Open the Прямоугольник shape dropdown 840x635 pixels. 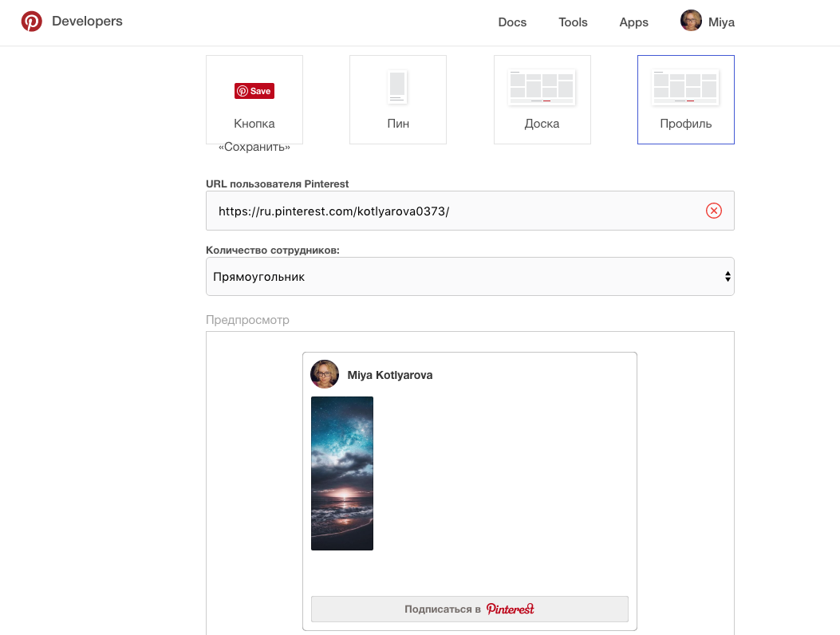click(470, 277)
